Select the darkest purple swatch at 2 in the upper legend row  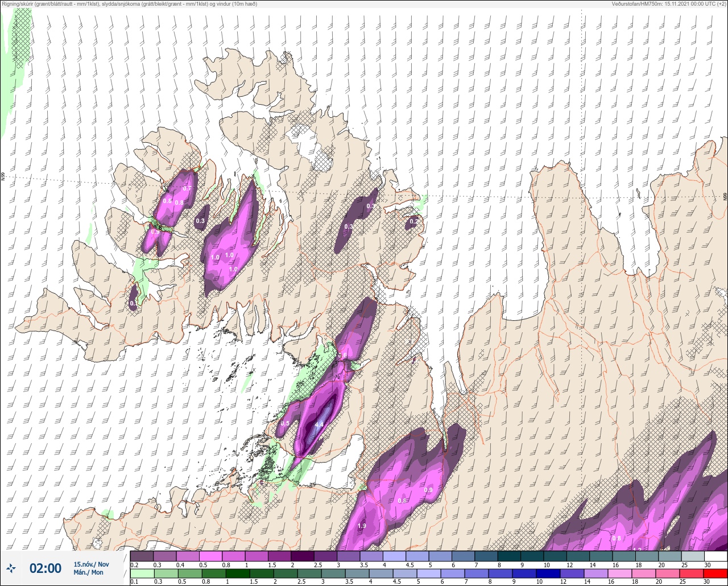tap(303, 556)
